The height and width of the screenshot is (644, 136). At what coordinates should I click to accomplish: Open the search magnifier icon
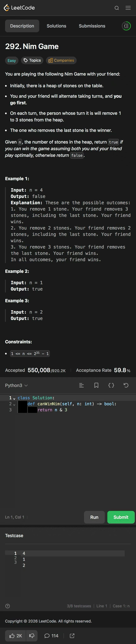(x=117, y=8)
